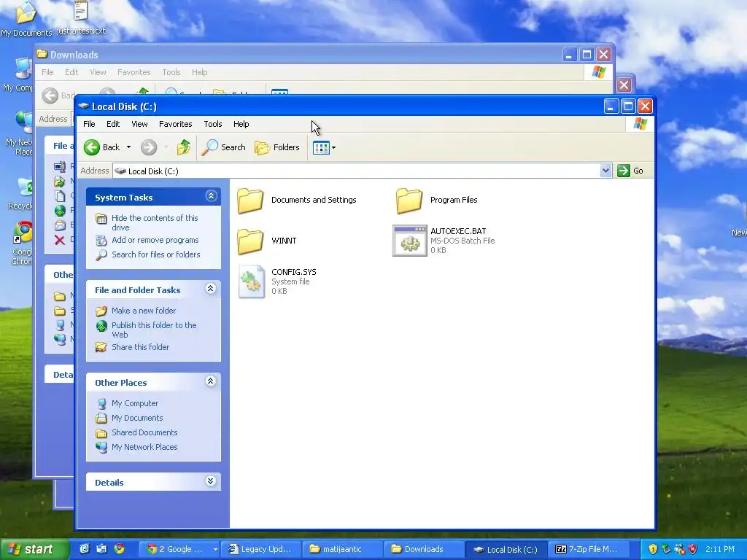The height and width of the screenshot is (560, 747).
Task: Open the View menu in Local Disk window
Action: 139,124
